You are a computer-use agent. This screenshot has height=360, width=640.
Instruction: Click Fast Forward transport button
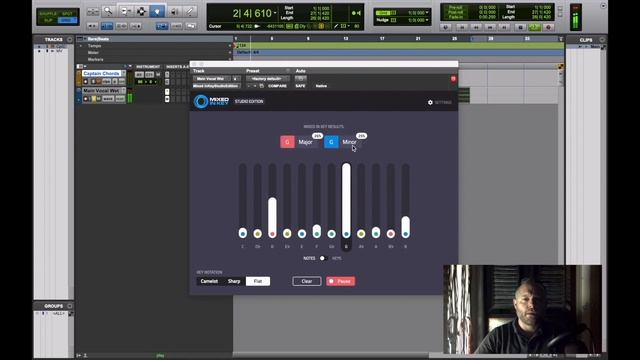[490, 27]
